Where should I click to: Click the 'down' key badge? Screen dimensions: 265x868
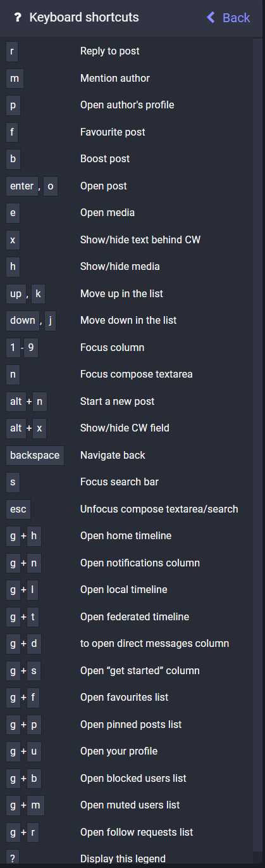(23, 321)
